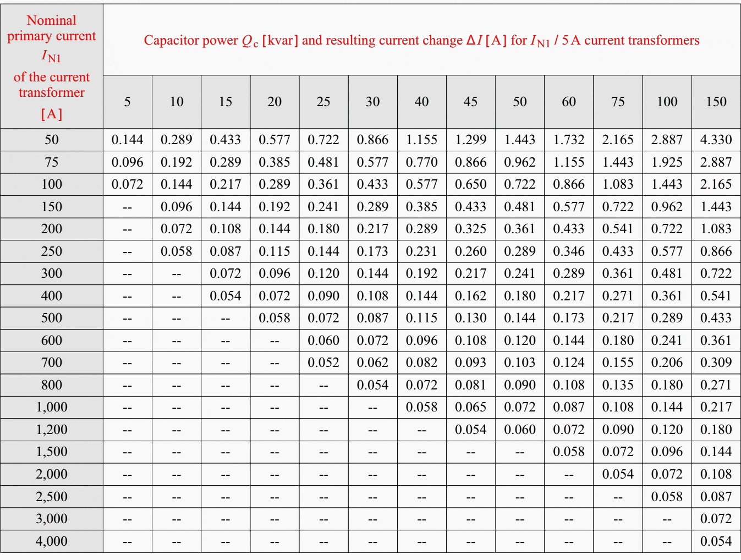Click 0.058 in the 2,500 A row
The image size is (741, 560).
(667, 497)
